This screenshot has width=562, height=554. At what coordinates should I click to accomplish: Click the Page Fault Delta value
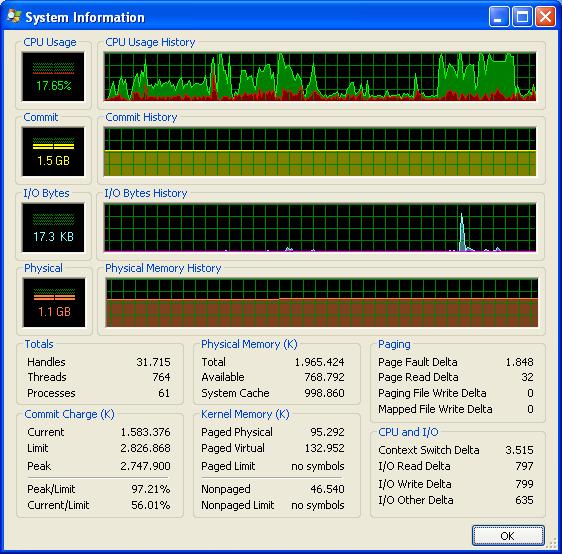pyautogui.click(x=519, y=362)
